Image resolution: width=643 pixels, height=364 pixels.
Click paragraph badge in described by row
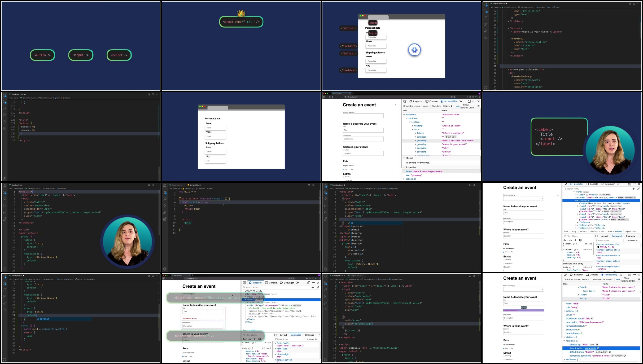point(590,348)
